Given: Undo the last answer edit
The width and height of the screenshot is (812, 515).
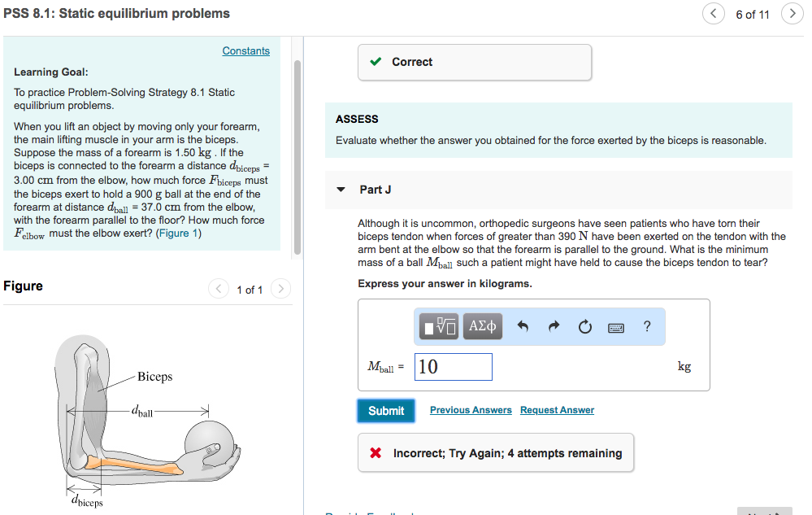Looking at the screenshot, I should click(x=522, y=327).
